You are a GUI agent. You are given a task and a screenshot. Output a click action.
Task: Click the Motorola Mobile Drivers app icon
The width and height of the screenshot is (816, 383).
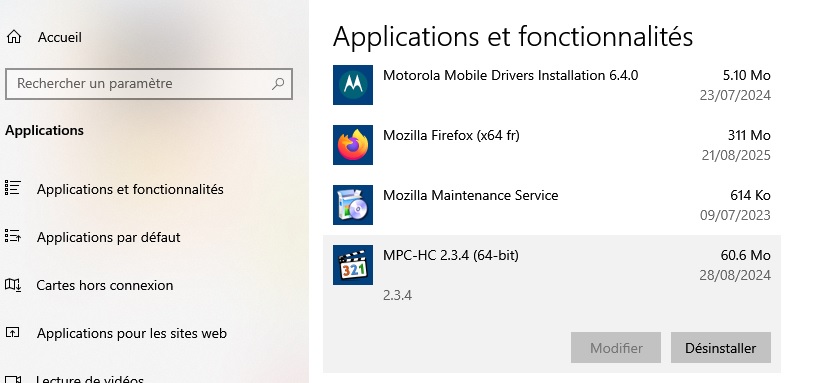pos(353,85)
